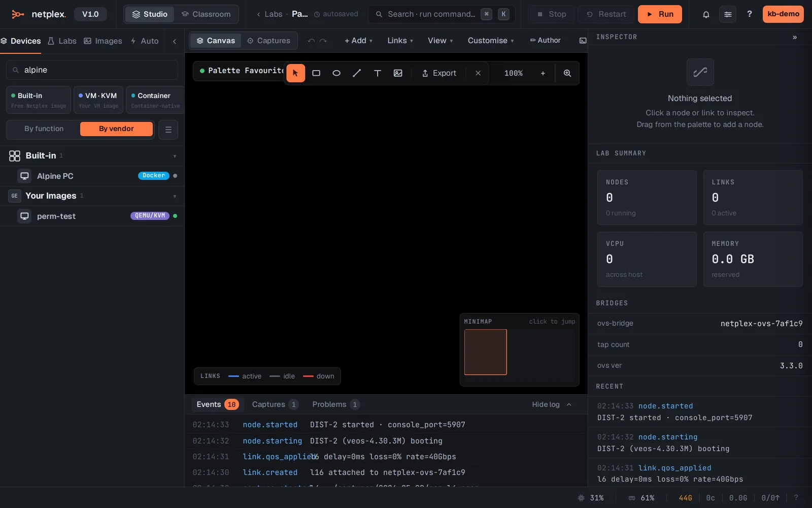
Task: Collapse the Built-in device group
Action: (x=175, y=156)
